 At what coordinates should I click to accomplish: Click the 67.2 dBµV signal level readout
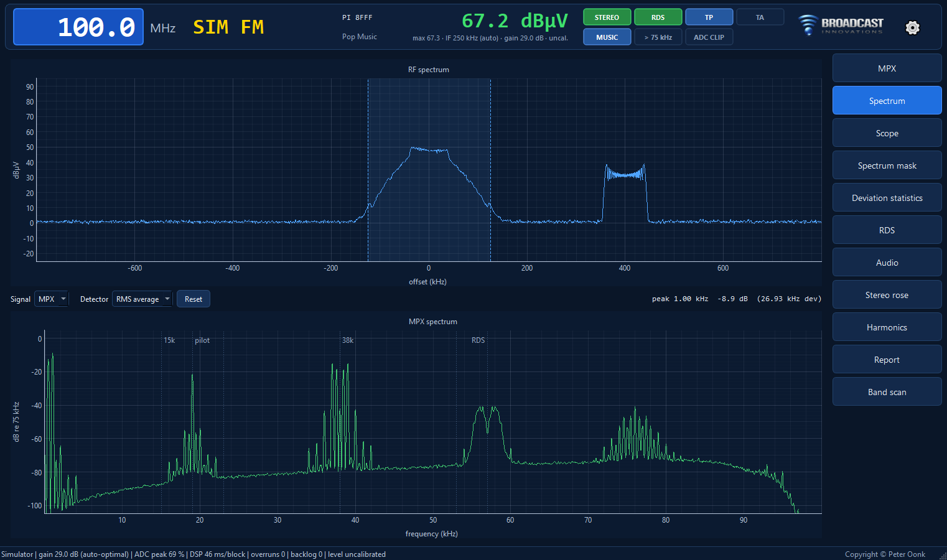(515, 21)
